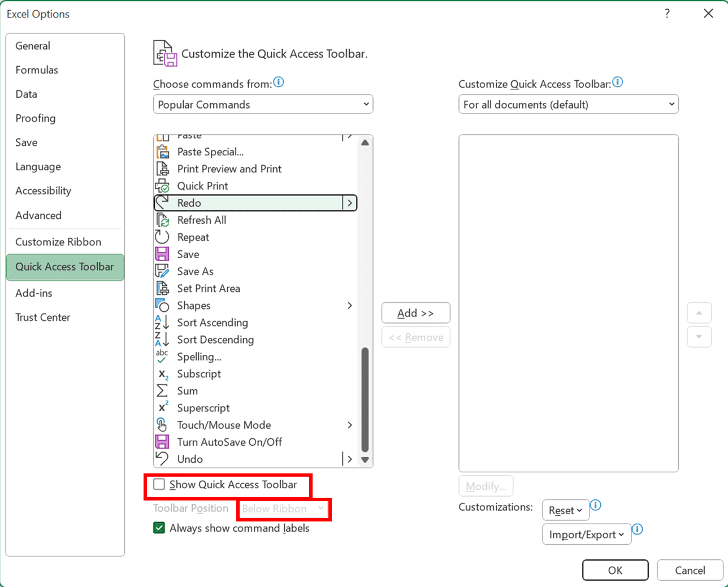Click info icon beside Choose commands from
Screen dimensions: 728x587
[x=279, y=82]
